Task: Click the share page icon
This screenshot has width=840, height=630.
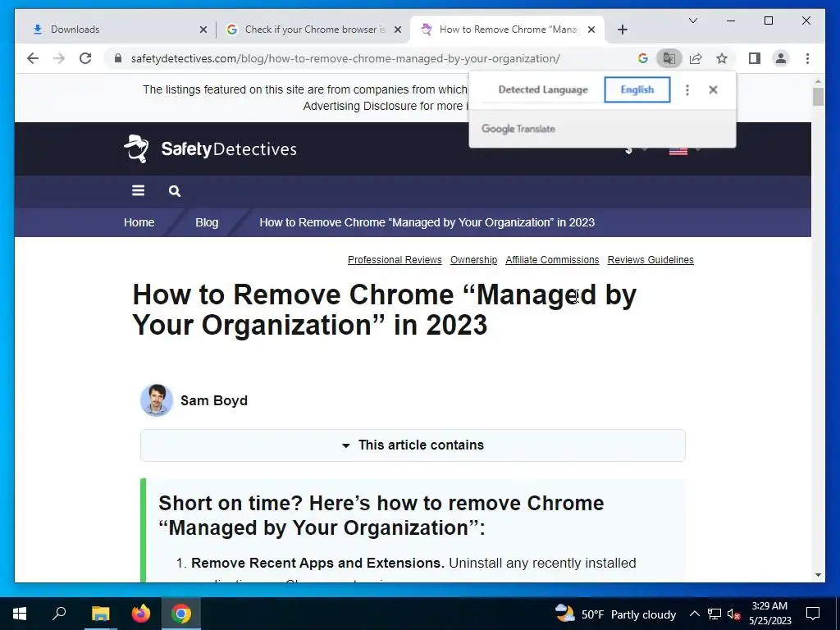Action: (696, 58)
